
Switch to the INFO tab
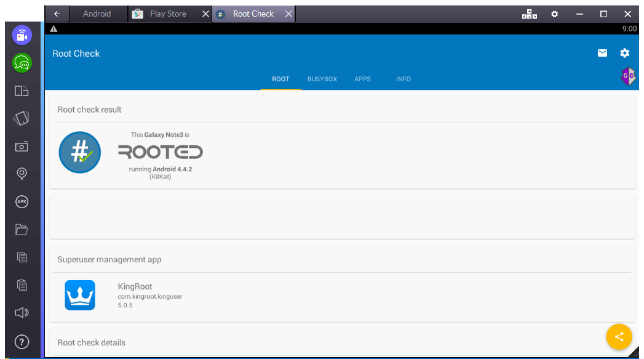(x=403, y=79)
